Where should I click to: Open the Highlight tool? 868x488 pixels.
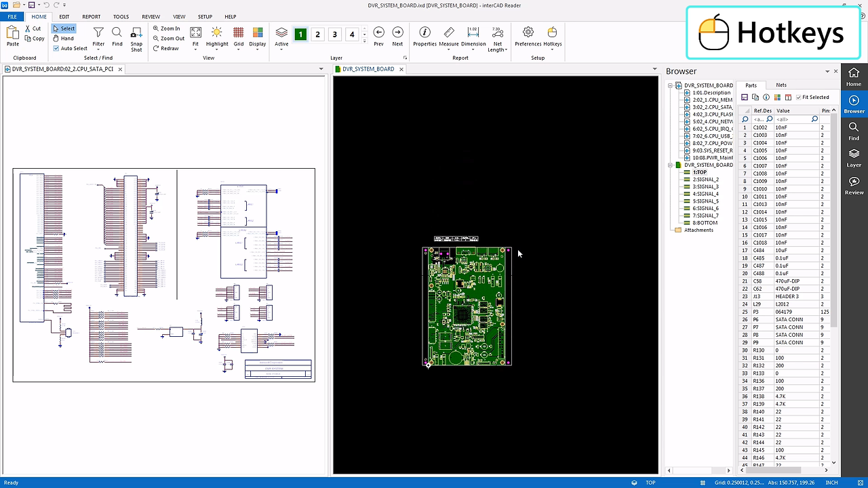(x=217, y=34)
